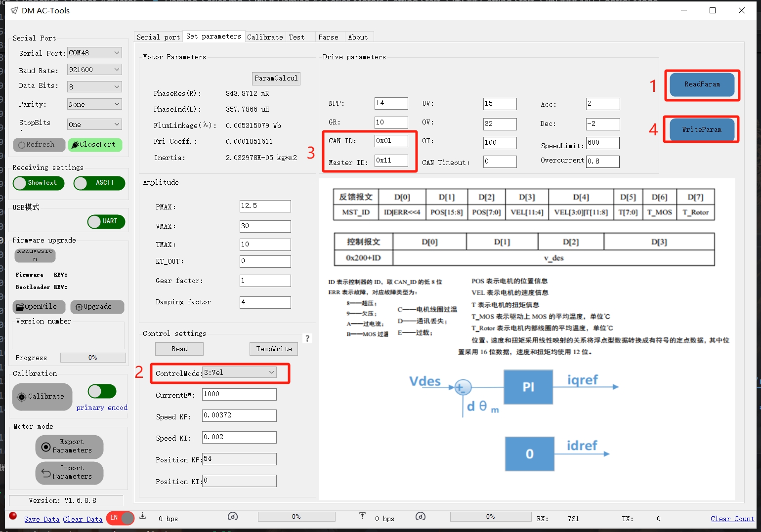Click the KT_OUT input field
Screen dimensions: 761x532
click(x=265, y=261)
